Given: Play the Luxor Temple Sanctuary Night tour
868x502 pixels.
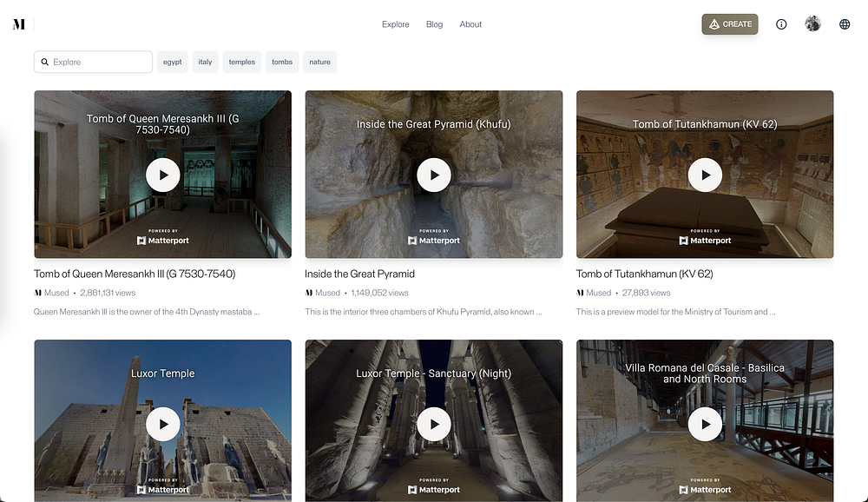Looking at the screenshot, I should pos(434,425).
